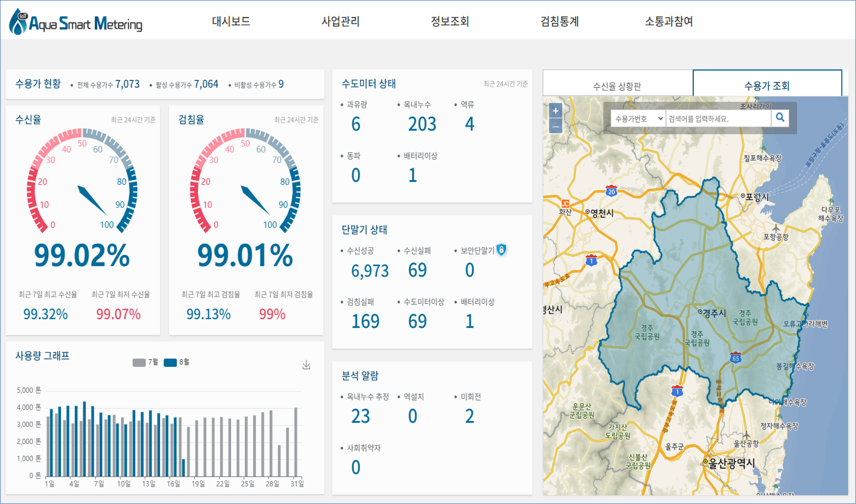
Task: Click the 옥내누수 count 203
Action: (422, 124)
